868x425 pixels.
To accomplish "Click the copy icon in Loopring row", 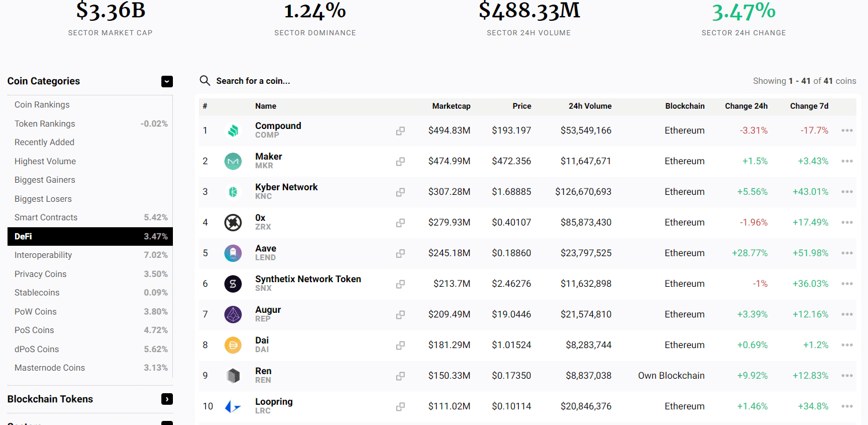I will click(400, 406).
